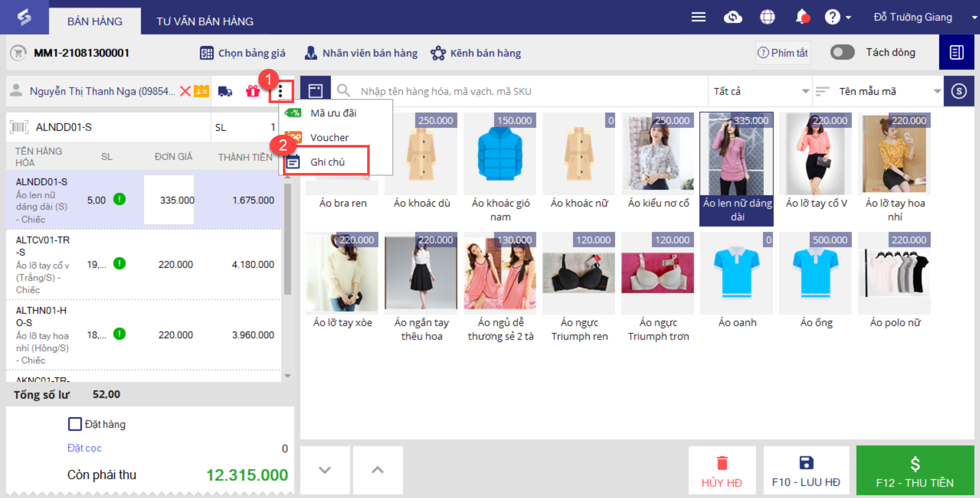Toggle the Tách dòng switch
980x498 pixels.
click(x=842, y=52)
